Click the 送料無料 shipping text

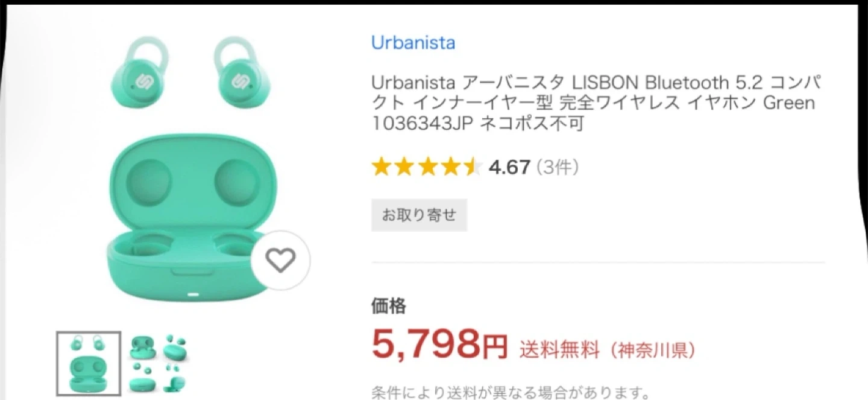560,349
